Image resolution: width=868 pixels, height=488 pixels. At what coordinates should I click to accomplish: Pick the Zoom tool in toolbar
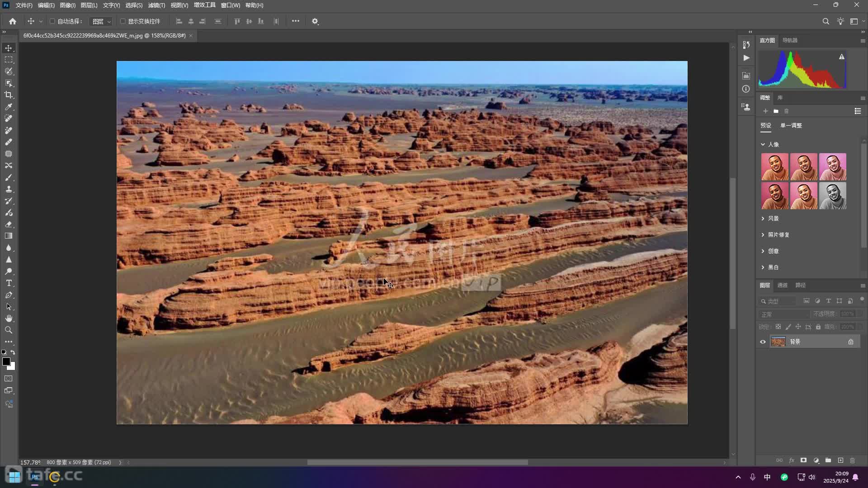(9, 330)
